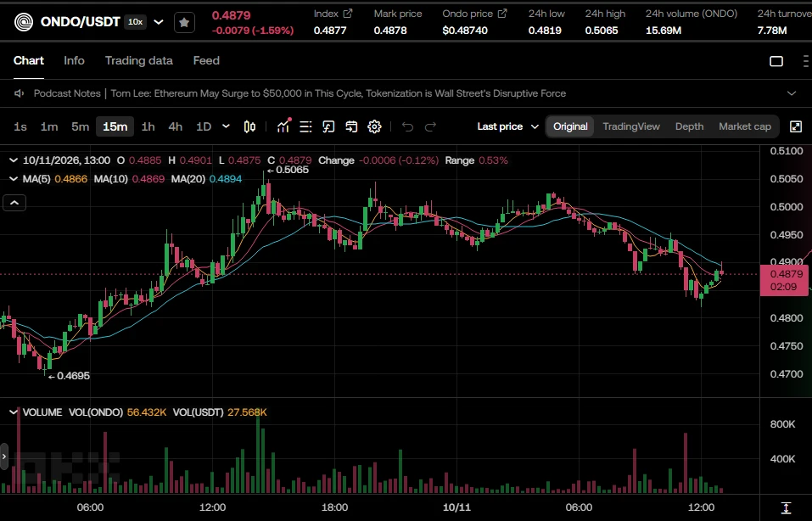Expand chart to fullscreen
Viewport: 812px width, 521px height.
pos(796,126)
